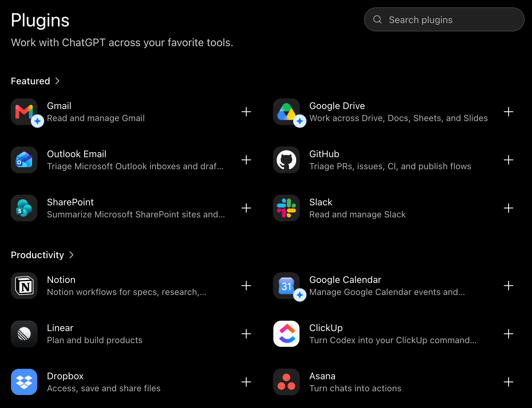This screenshot has width=532, height=408.
Task: Open the Notion plugin title
Action: 61,280
